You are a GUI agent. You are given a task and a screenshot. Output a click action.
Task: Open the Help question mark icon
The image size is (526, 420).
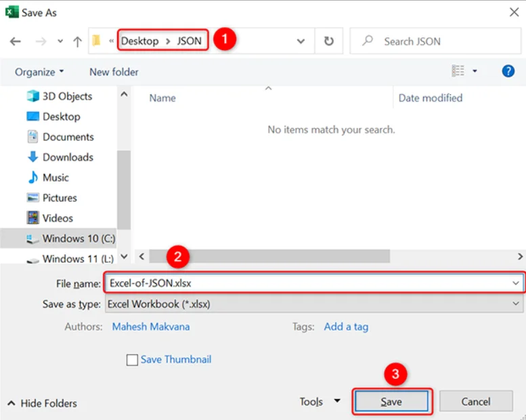point(508,71)
